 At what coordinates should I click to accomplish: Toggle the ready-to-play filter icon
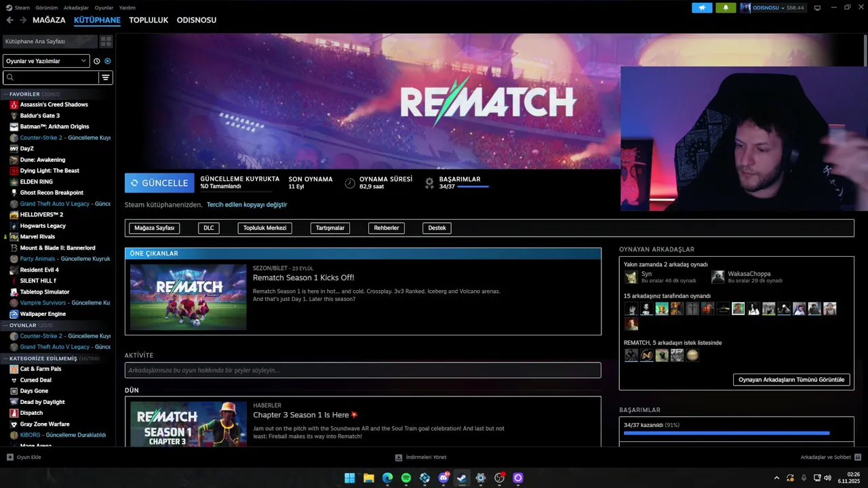(x=107, y=61)
